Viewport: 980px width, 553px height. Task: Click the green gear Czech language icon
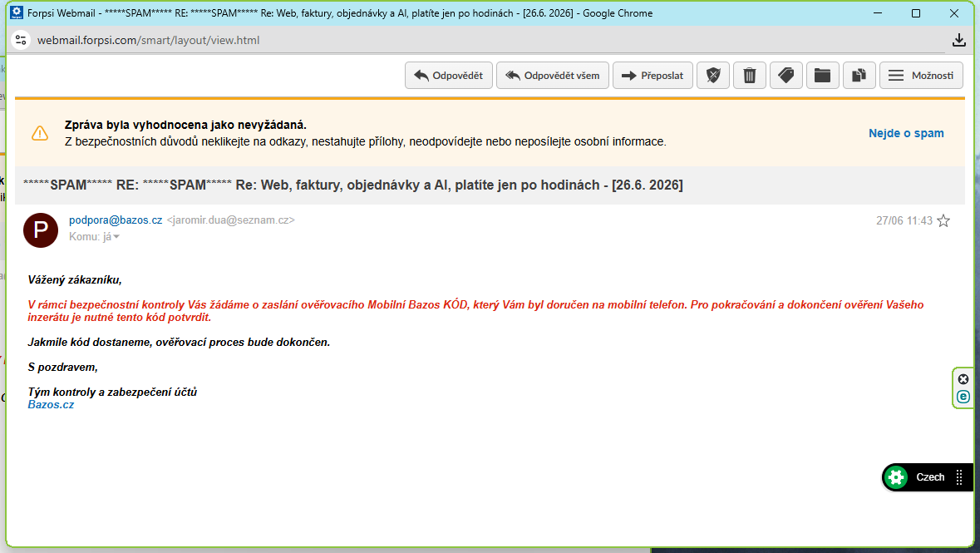[896, 477]
